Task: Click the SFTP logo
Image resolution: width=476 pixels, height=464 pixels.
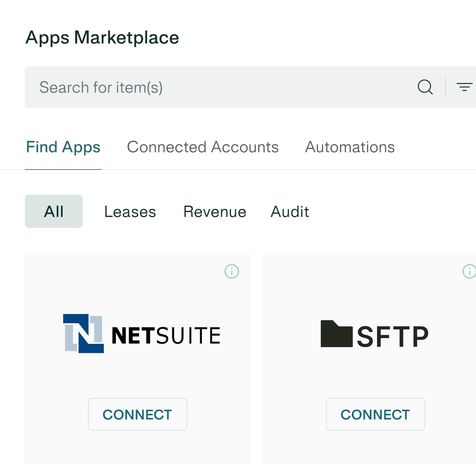Action: point(375,334)
